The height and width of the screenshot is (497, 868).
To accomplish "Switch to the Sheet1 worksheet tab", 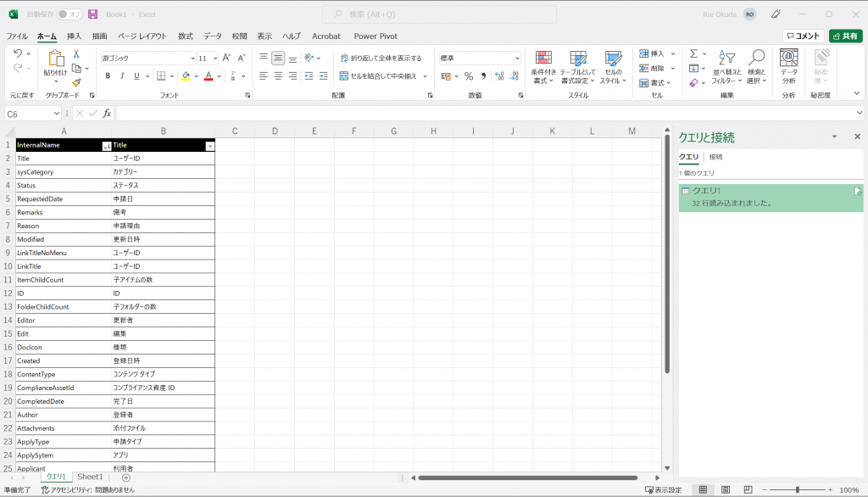I will (90, 477).
